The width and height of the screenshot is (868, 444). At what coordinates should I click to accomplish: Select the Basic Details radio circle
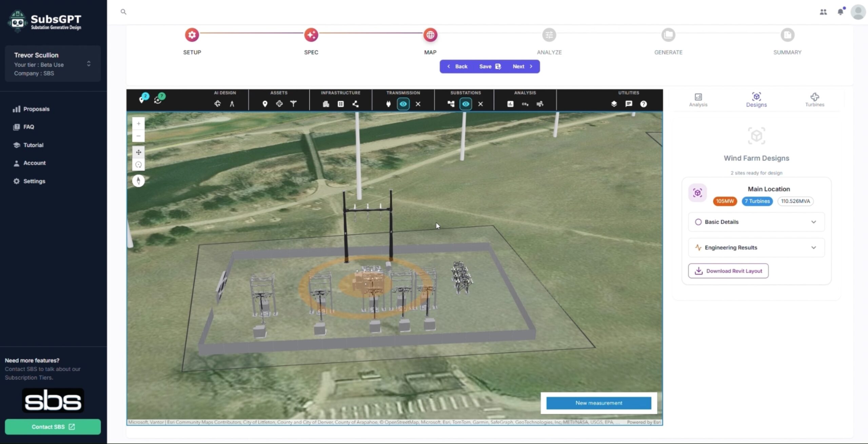tap(698, 222)
